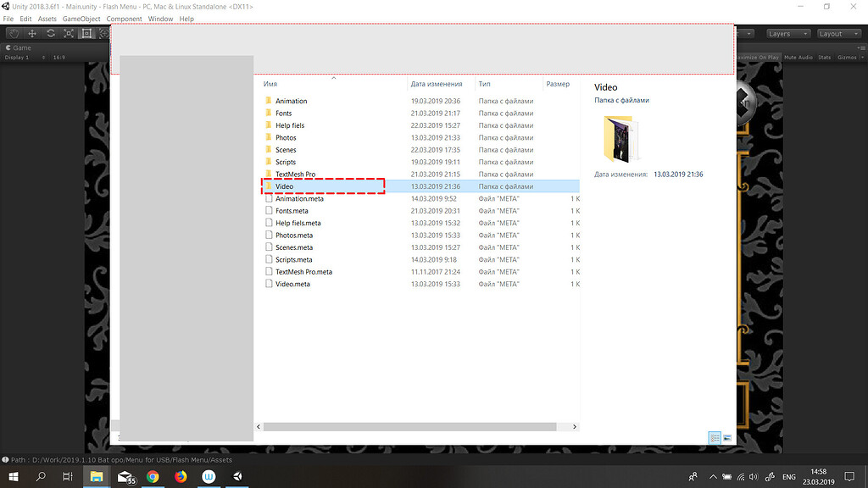Viewport: 868px width, 488px height.
Task: Sort files by Дата изменения column
Action: click(x=436, y=84)
